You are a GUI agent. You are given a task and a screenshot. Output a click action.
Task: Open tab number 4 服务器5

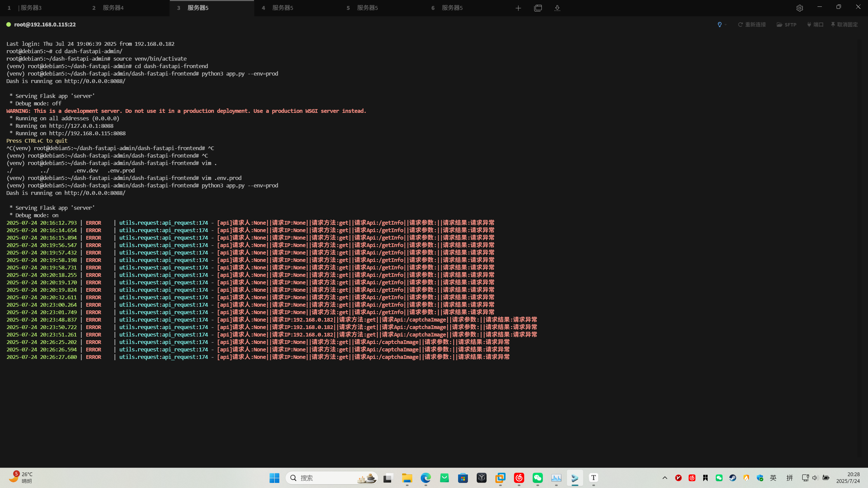(x=297, y=8)
